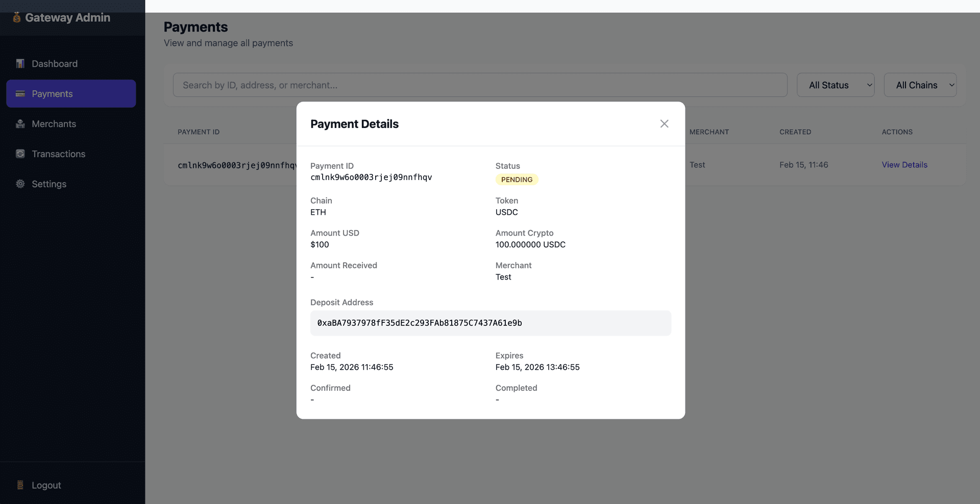Log out using the Logout label

tap(46, 485)
